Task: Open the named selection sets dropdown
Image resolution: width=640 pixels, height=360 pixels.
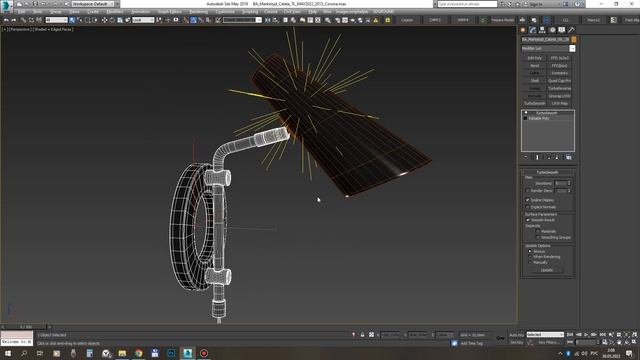Action: [x=242, y=20]
